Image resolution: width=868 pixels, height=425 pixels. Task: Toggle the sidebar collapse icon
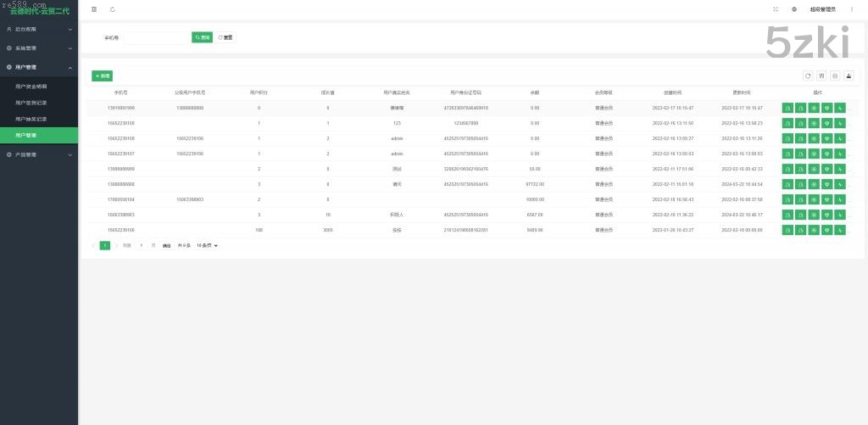pyautogui.click(x=94, y=9)
